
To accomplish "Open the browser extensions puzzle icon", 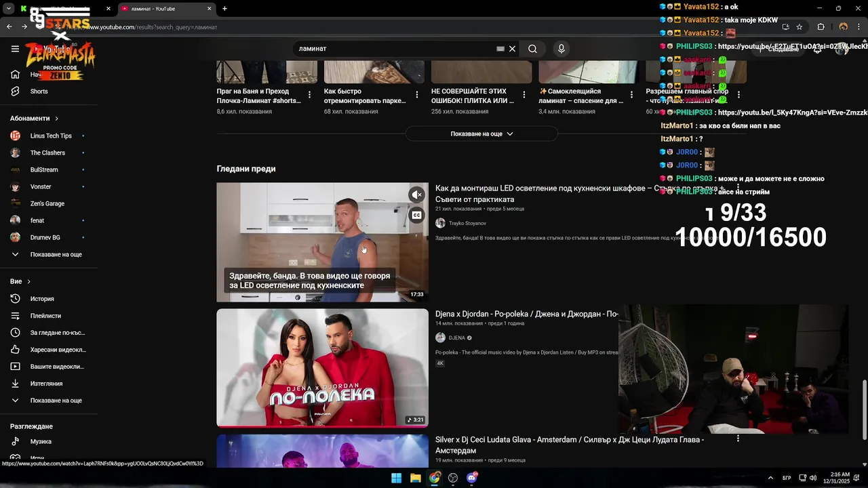I will point(821,27).
